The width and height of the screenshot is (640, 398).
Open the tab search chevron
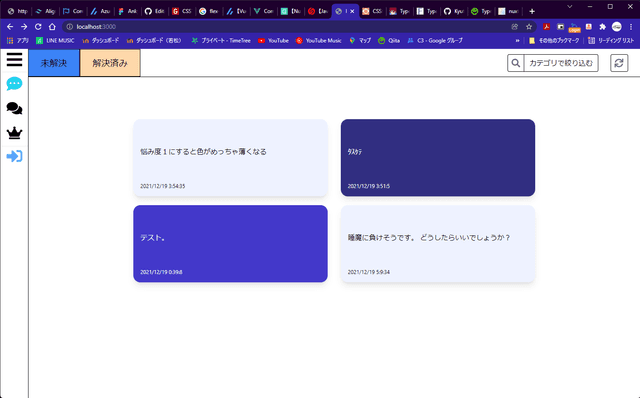click(570, 7)
